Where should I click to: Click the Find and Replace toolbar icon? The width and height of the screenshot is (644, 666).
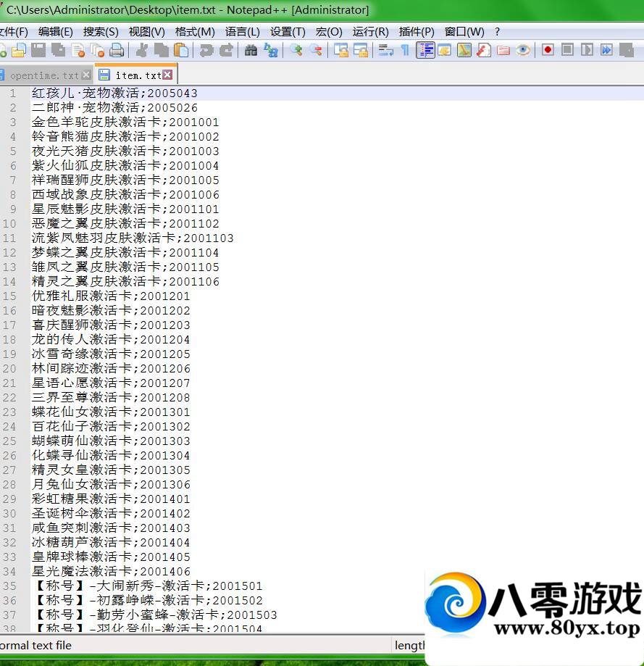pos(271,50)
